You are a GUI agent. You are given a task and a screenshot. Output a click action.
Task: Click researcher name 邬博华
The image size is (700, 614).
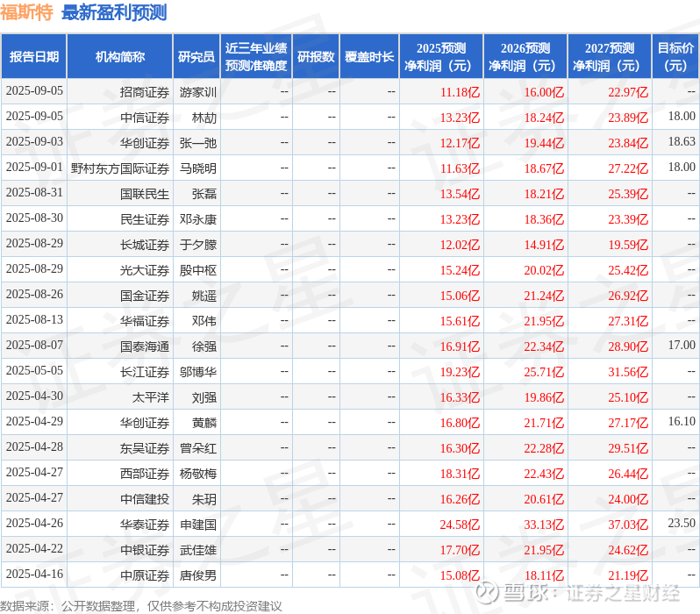[x=198, y=373]
